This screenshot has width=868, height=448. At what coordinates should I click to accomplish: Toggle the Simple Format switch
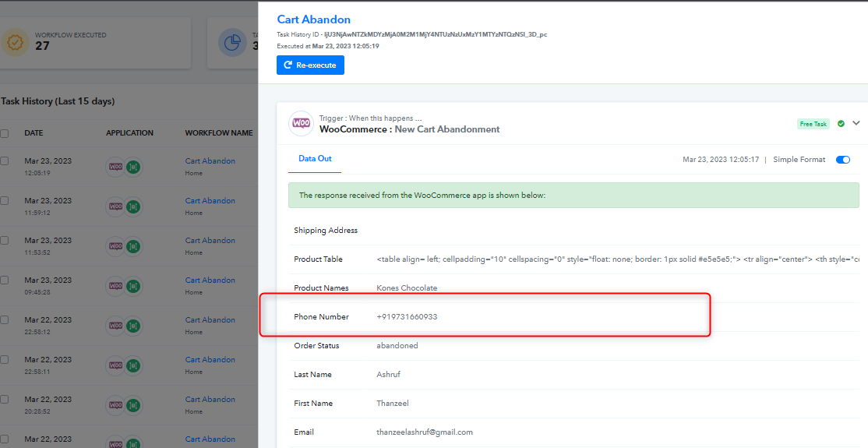[x=842, y=160]
